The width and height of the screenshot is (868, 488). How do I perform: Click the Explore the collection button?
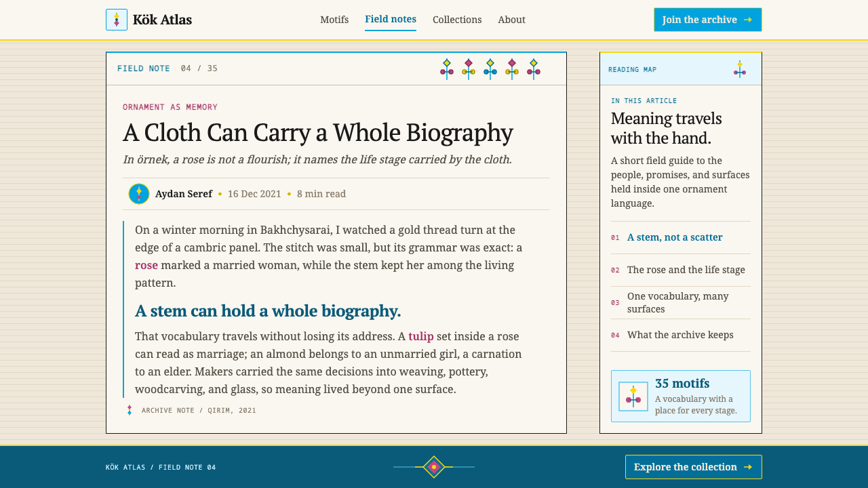coord(694,467)
